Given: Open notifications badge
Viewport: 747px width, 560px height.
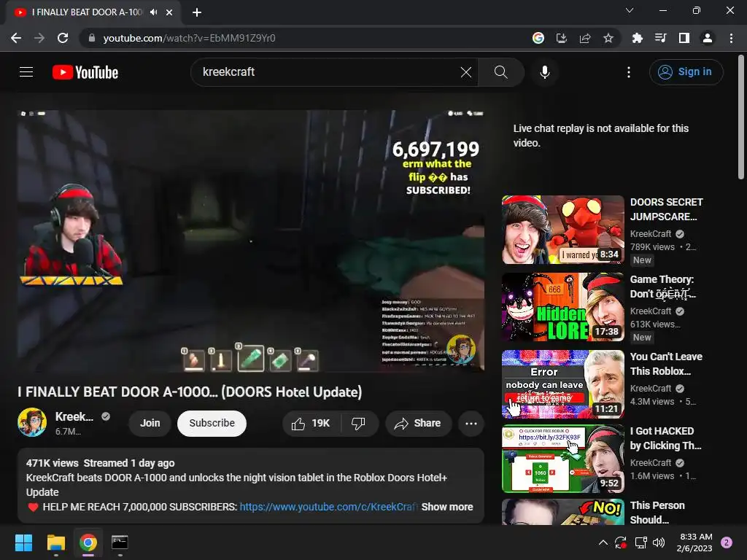Looking at the screenshot, I should click(727, 542).
